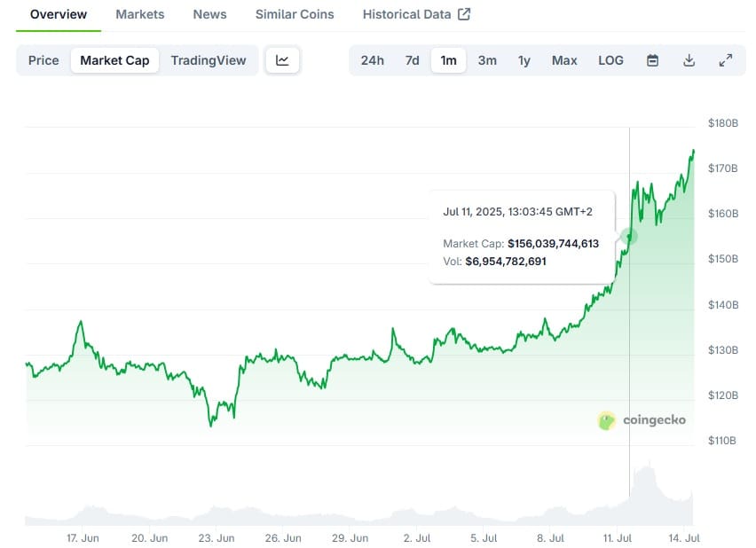This screenshot has width=756, height=548.
Task: Click the 2. Jul x-axis label
Action: tap(417, 538)
